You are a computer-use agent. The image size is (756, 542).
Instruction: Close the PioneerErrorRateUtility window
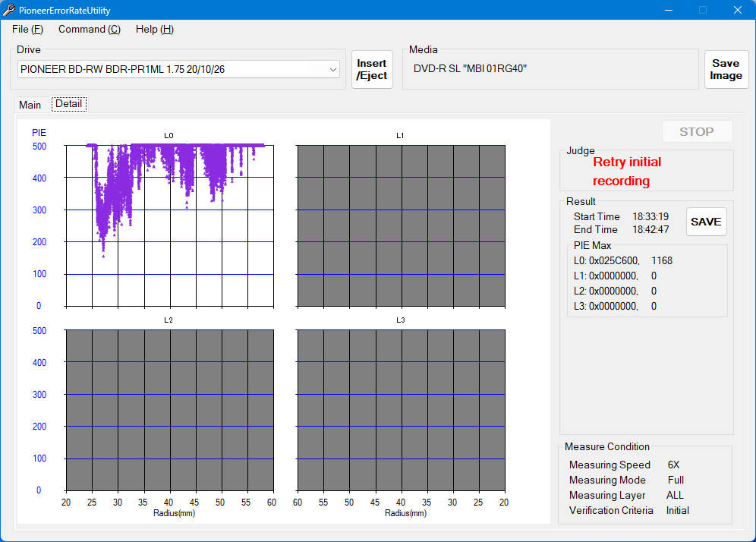[737, 10]
